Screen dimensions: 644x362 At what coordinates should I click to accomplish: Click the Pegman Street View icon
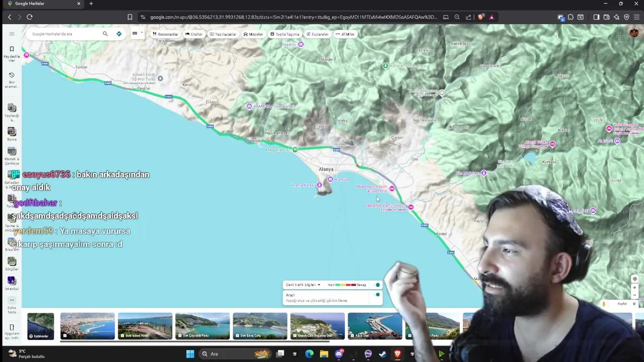pyautogui.click(x=604, y=304)
